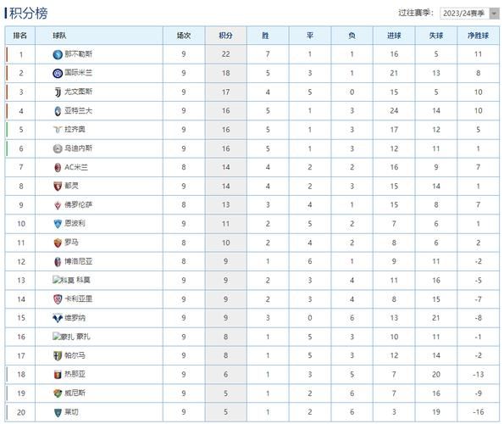The width and height of the screenshot is (504, 424).
Task: Open the 博洛尼亚 team link
Action: click(79, 261)
